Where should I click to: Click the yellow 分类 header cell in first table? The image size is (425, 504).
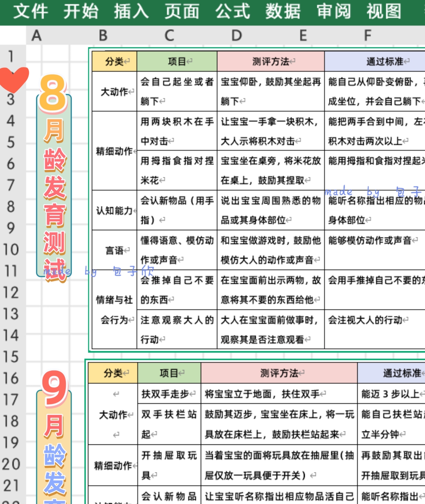pos(115,61)
